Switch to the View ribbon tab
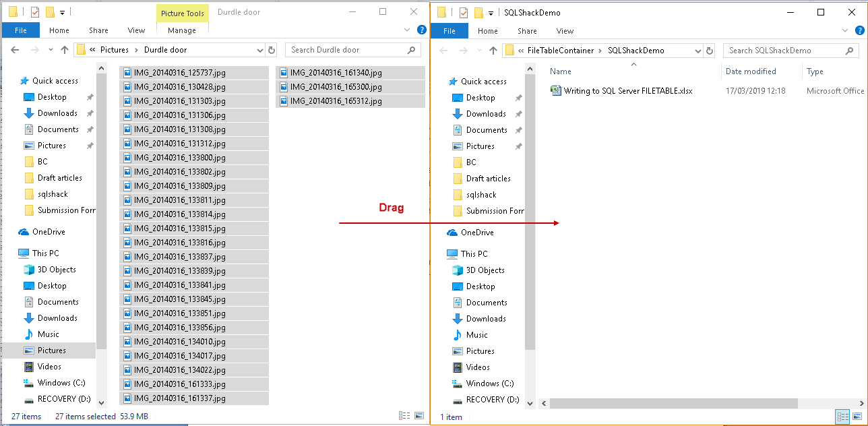The height and width of the screenshot is (426, 868). click(136, 30)
